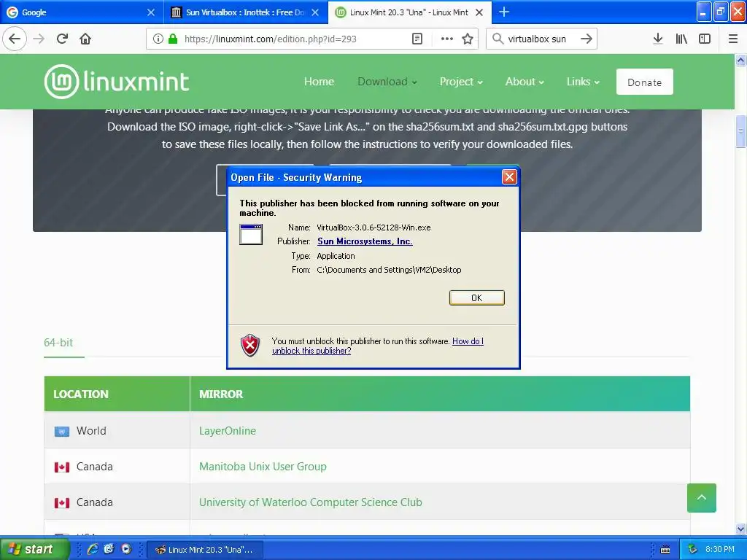Click OK in the security warning
This screenshot has width=747, height=560.
coord(476,297)
